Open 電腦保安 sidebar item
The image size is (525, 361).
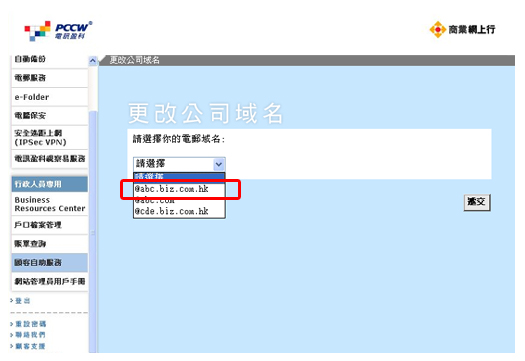click(x=50, y=116)
